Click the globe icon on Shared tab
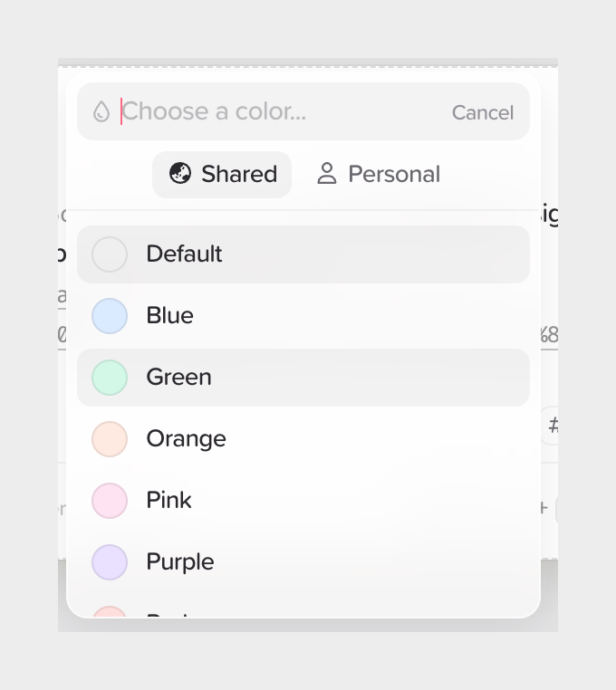The height and width of the screenshot is (690, 616). click(180, 174)
